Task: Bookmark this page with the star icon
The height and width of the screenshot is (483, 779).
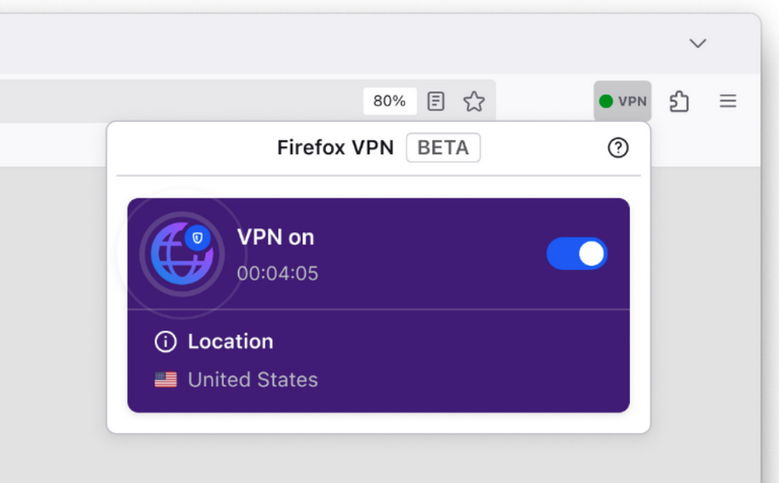Action: [474, 101]
